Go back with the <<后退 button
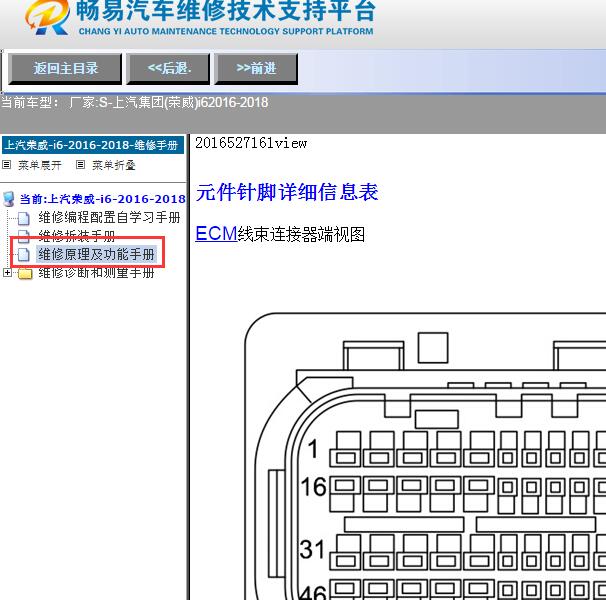 169,69
